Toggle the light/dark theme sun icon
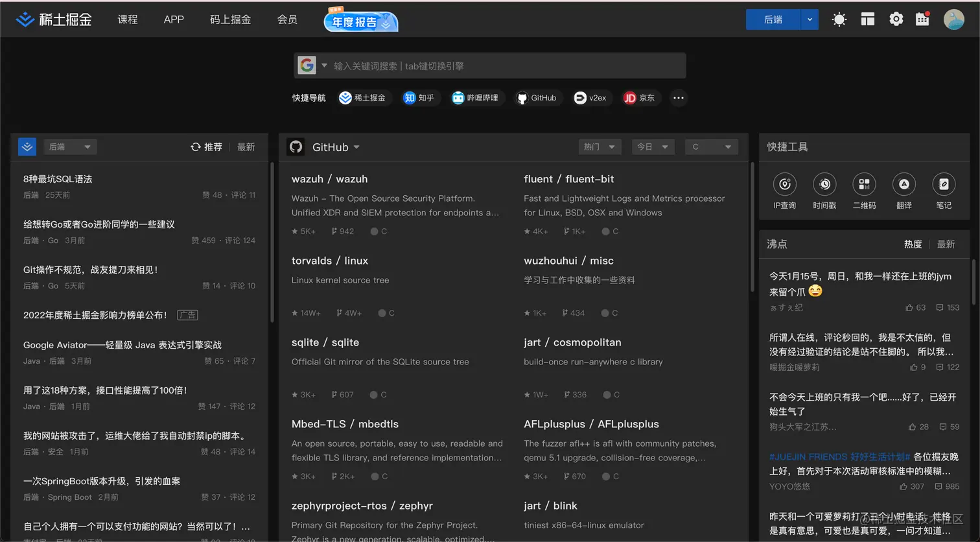This screenshot has width=980, height=542. pos(839,19)
